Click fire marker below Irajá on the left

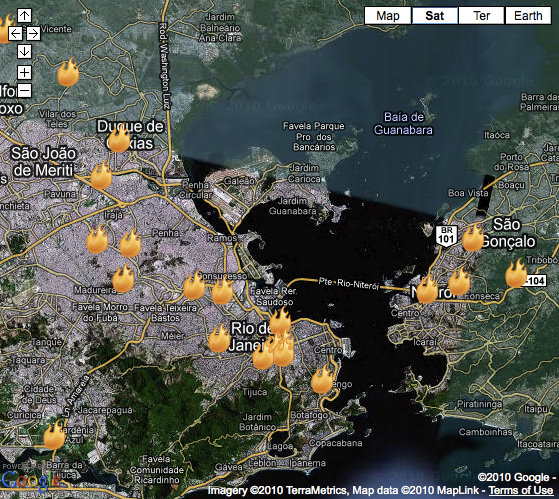coord(97,240)
